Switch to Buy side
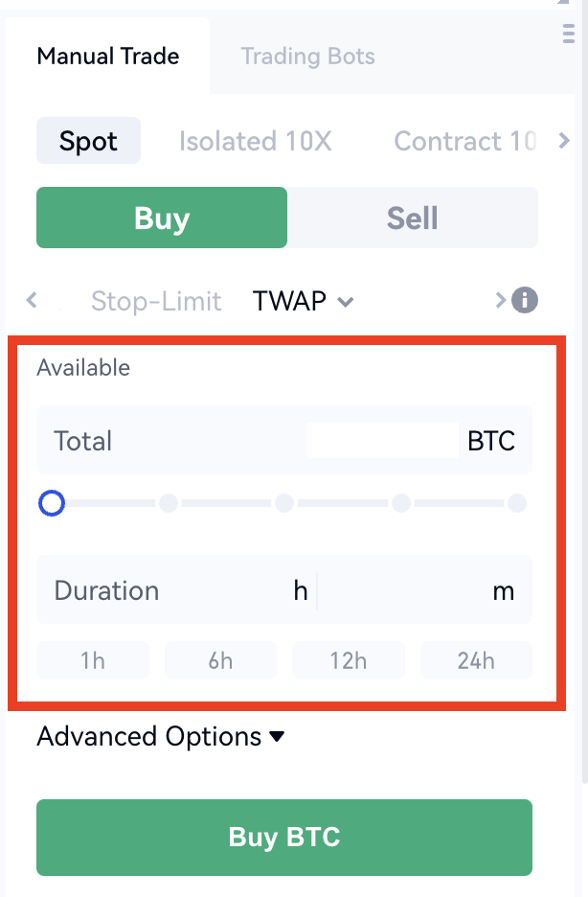The width and height of the screenshot is (588, 897). [162, 218]
